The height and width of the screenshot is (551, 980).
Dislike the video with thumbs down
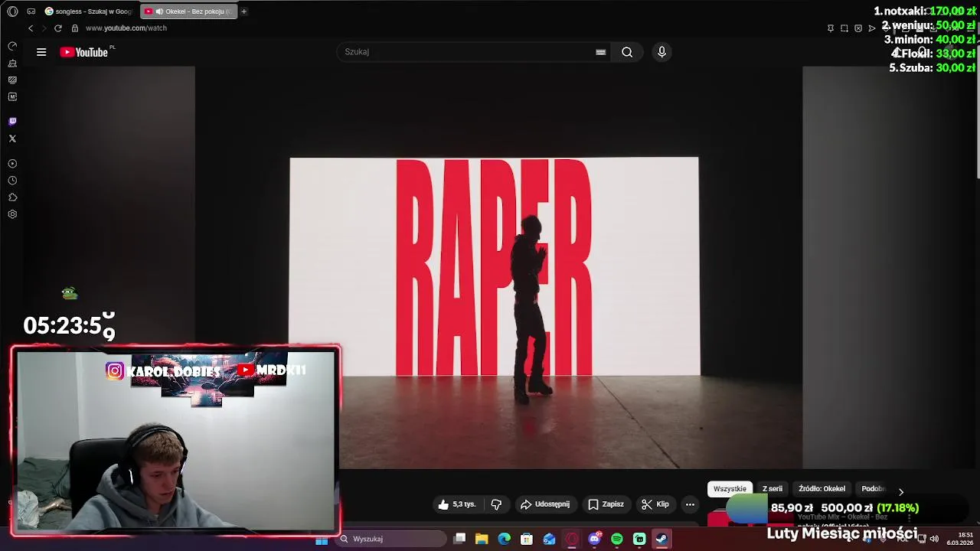(x=496, y=504)
